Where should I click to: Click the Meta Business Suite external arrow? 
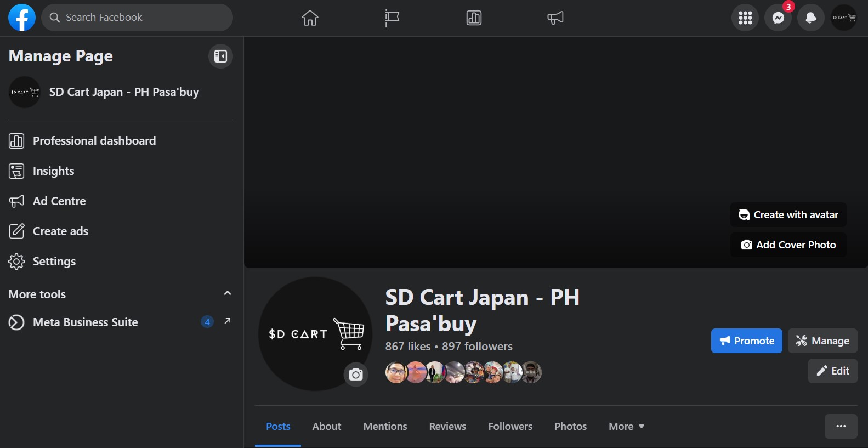228,321
